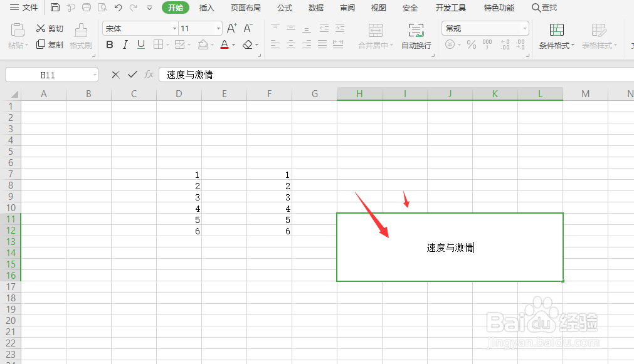This screenshot has height=364, width=634.
Task: Toggle italic formatting
Action: [124, 44]
